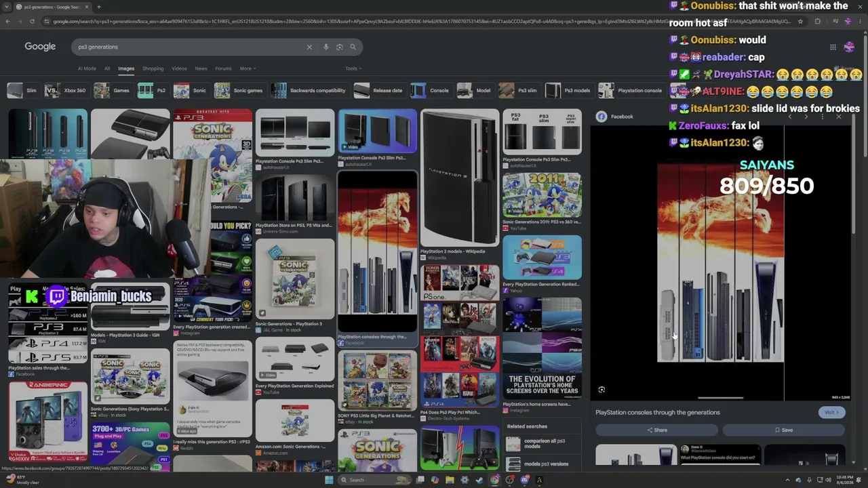Viewport: 868px width, 488px height.
Task: Switch to the AI Mode tab
Action: pyautogui.click(x=87, y=68)
